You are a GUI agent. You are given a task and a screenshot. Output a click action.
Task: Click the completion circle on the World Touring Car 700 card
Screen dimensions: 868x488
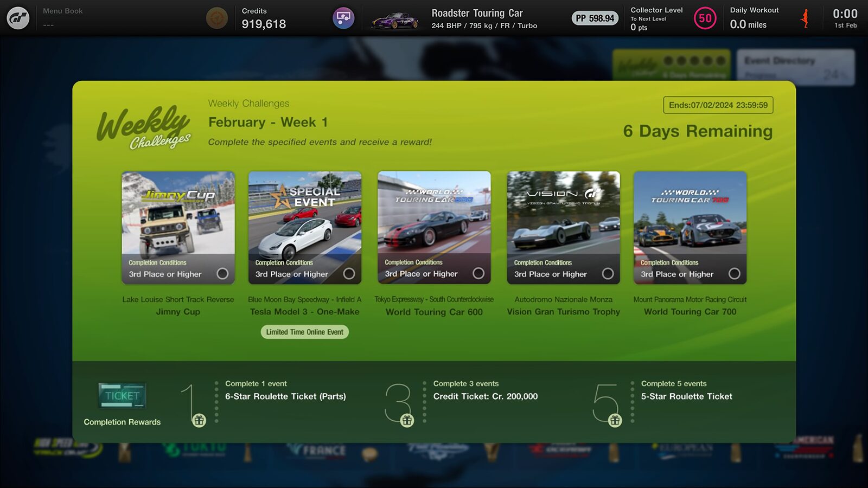(x=735, y=274)
